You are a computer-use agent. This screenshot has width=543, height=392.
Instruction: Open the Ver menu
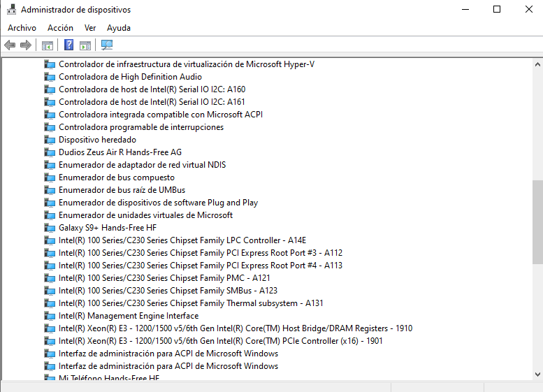(90, 28)
